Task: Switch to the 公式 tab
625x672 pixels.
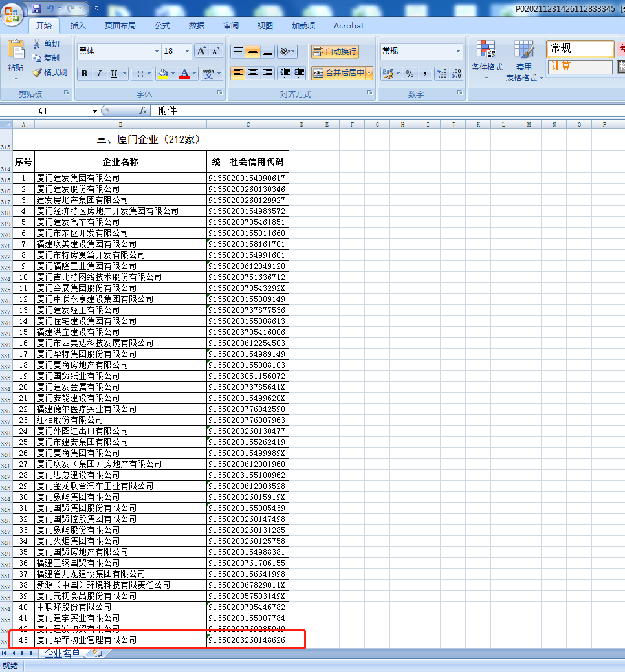Action: point(162,26)
